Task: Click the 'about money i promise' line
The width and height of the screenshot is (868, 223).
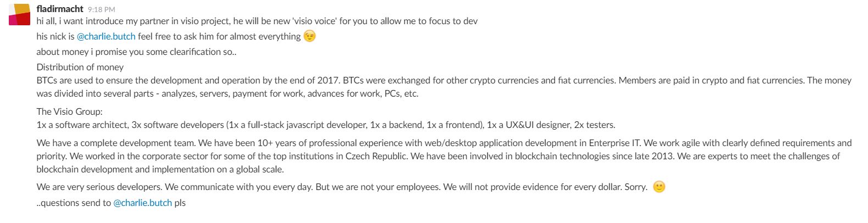Action: (136, 52)
